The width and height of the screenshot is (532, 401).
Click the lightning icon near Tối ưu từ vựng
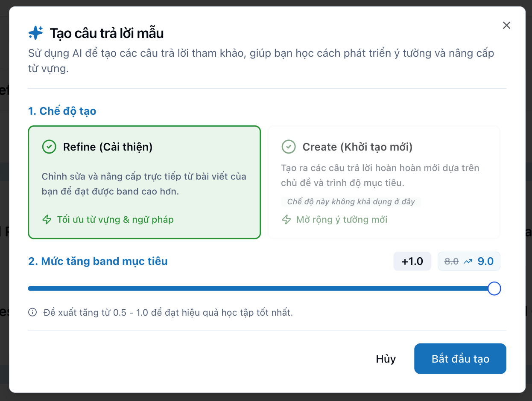47,219
